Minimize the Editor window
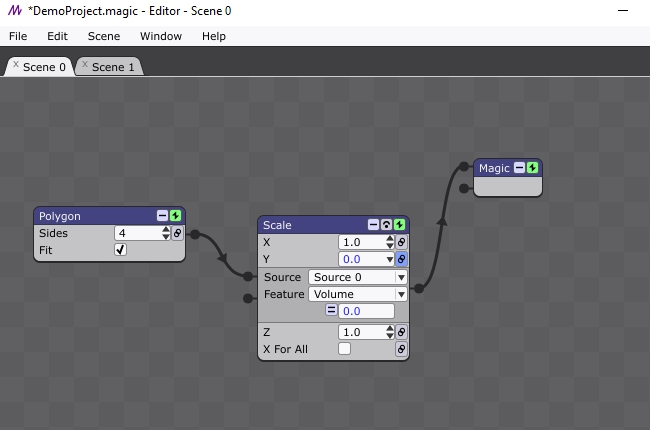Viewport: 650px width, 430px height. click(x=623, y=10)
